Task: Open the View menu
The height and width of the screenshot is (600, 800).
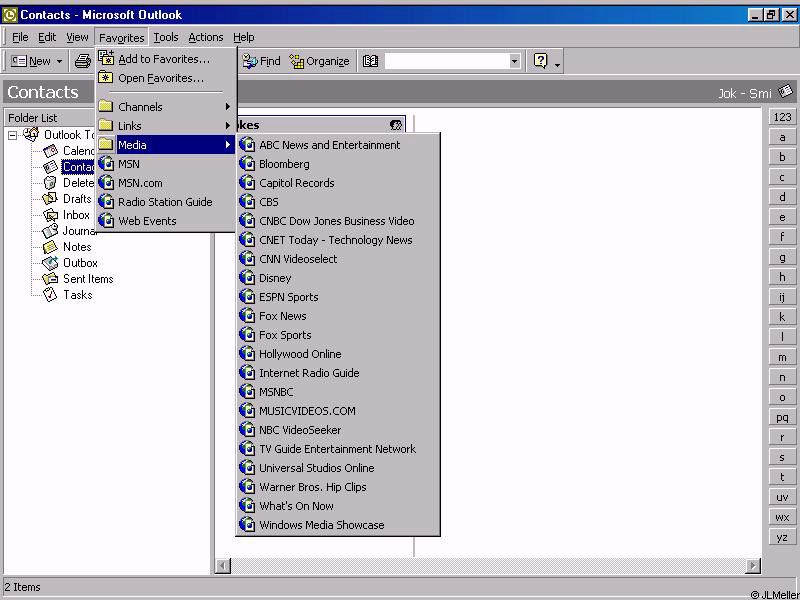Action: [77, 37]
